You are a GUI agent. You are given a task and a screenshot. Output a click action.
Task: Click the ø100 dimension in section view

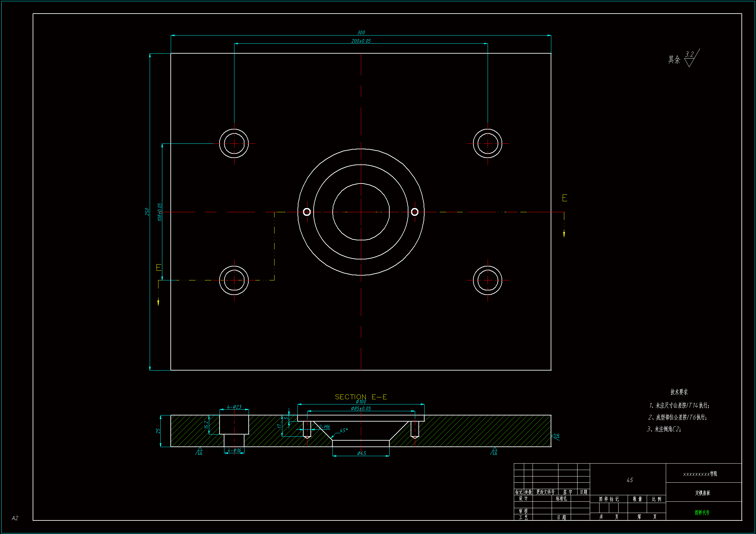pos(361,402)
